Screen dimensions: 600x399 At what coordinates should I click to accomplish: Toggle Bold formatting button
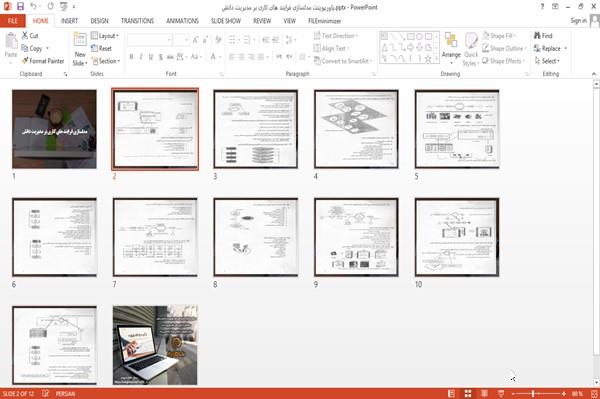(131, 57)
